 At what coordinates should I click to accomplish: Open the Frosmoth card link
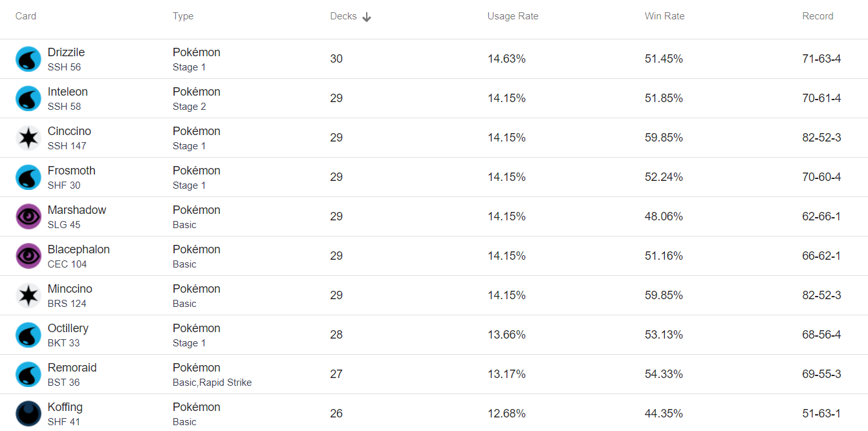71,171
